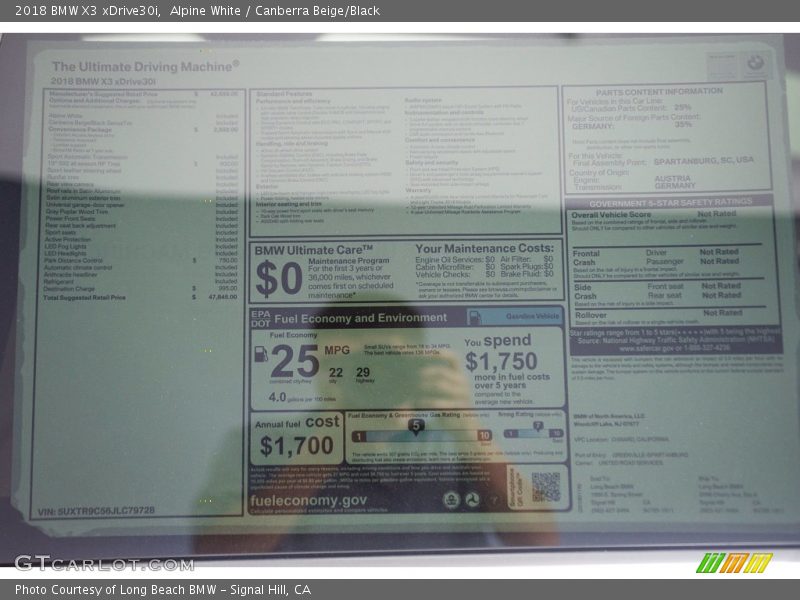Click the sticker's '2018 BMW X3 xDrive30i' subheading

103,81
